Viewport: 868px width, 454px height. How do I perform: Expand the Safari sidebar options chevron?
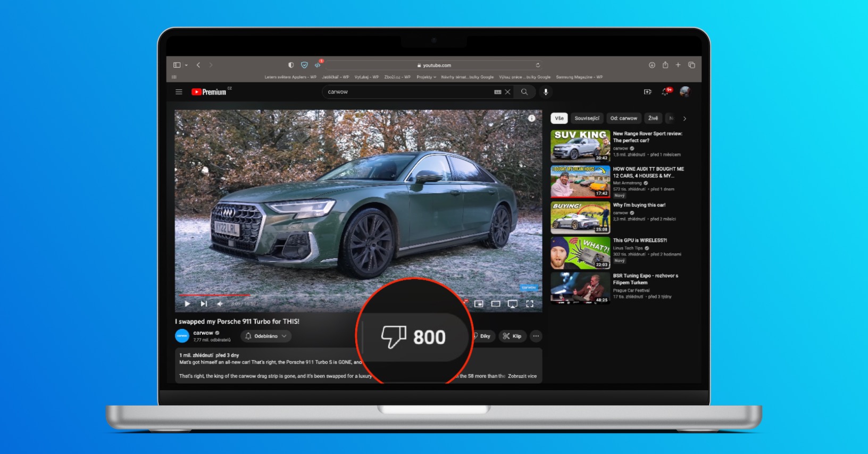(186, 65)
